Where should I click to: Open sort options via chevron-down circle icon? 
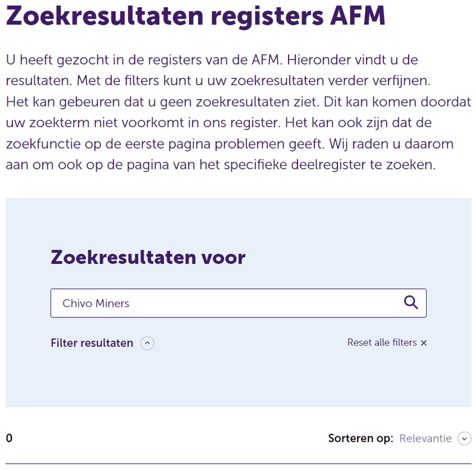point(464,438)
